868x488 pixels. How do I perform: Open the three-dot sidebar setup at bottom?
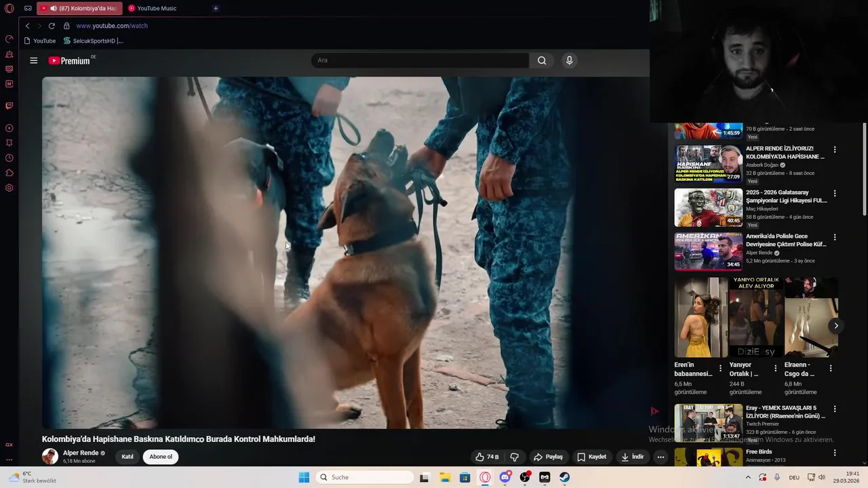(x=9, y=460)
